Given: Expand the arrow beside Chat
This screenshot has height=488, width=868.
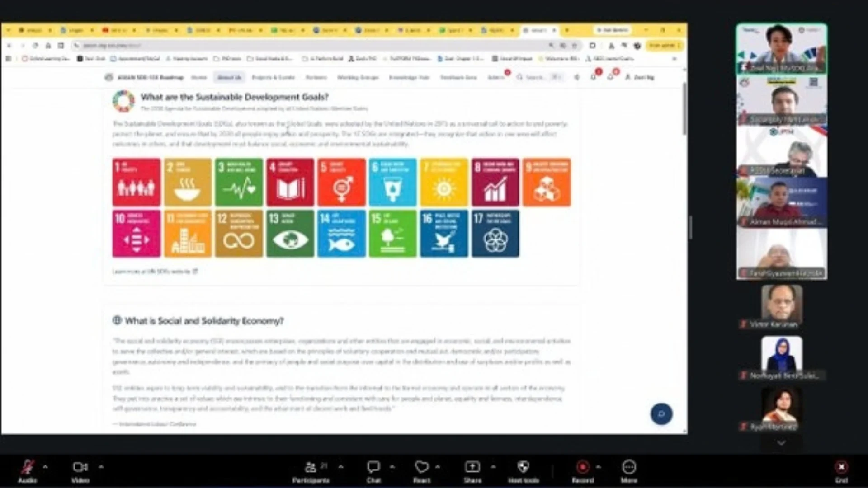Looking at the screenshot, I should coord(392,467).
